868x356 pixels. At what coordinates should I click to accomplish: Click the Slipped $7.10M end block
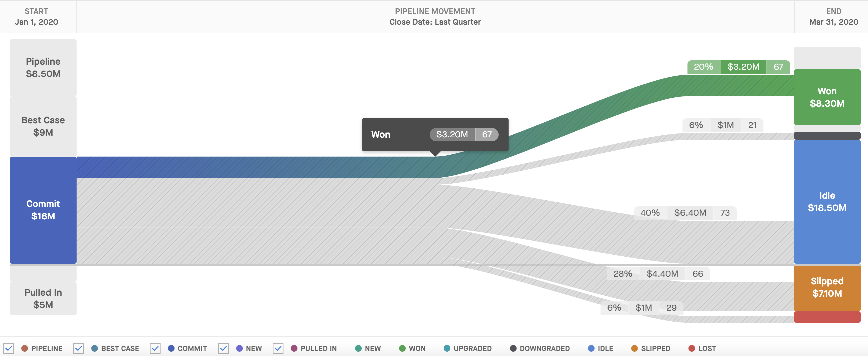coord(827,288)
